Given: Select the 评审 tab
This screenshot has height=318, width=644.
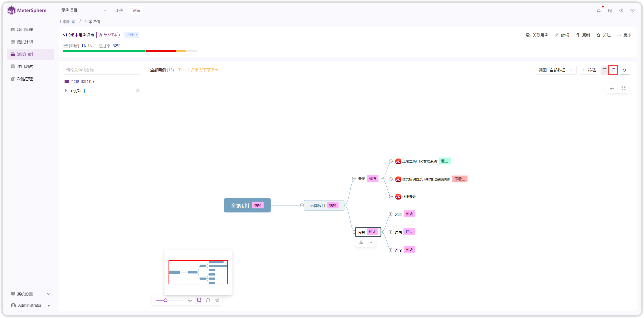Looking at the screenshot, I should click(136, 10).
